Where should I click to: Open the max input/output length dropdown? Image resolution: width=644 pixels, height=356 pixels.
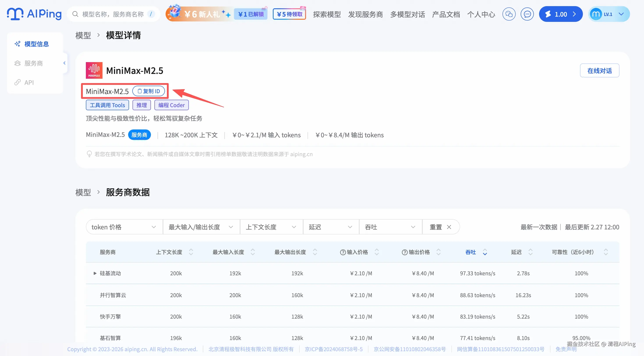click(x=201, y=227)
